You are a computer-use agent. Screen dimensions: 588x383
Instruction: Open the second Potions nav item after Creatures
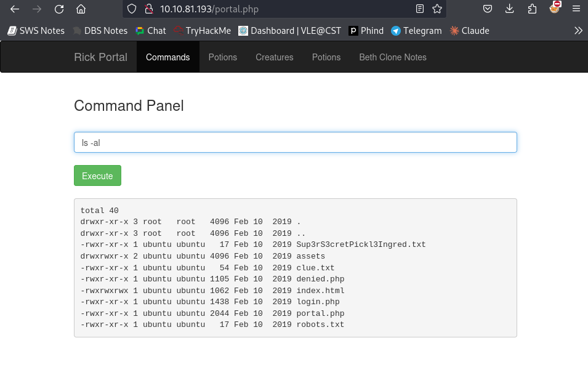(x=326, y=57)
